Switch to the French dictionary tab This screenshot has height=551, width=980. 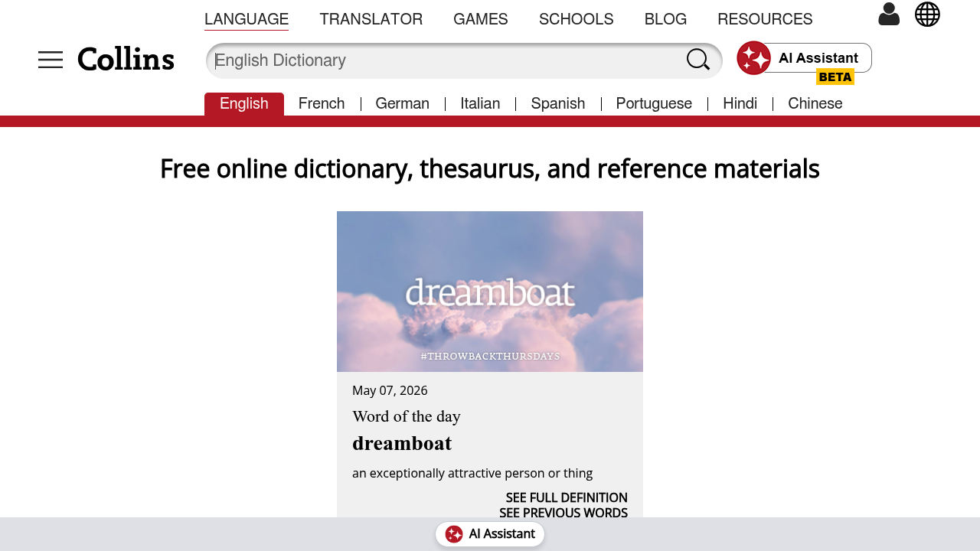coord(322,104)
